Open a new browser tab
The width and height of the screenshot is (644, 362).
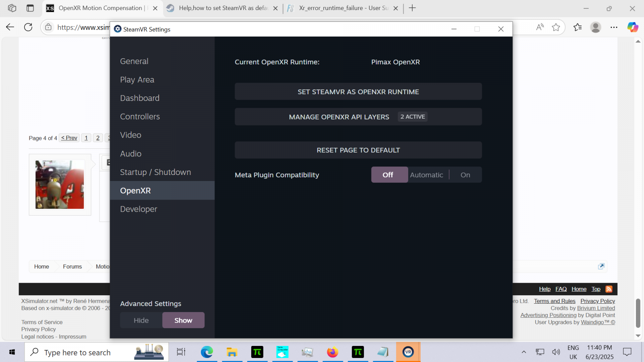click(x=412, y=8)
